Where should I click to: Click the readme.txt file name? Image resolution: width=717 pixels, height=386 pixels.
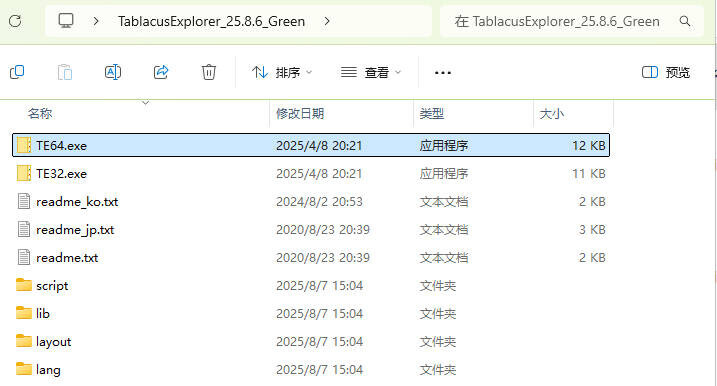click(67, 257)
